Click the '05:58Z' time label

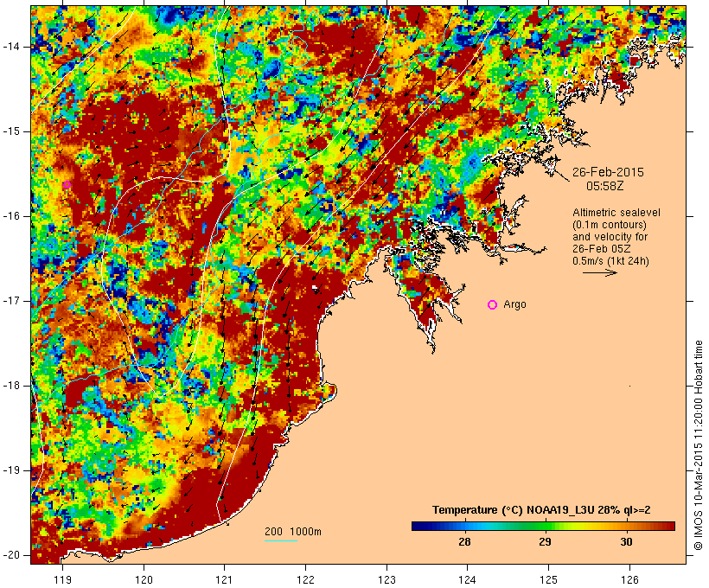[x=604, y=186]
